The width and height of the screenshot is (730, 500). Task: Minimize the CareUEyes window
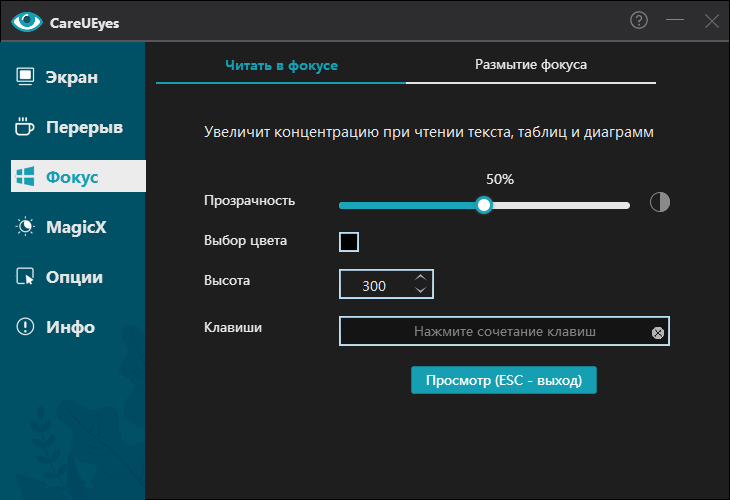(x=675, y=20)
